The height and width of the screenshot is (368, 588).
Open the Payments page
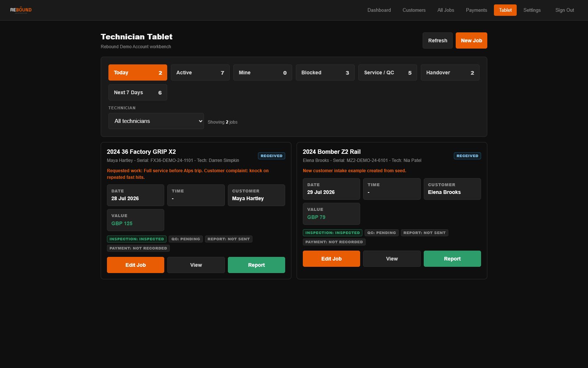476,10
